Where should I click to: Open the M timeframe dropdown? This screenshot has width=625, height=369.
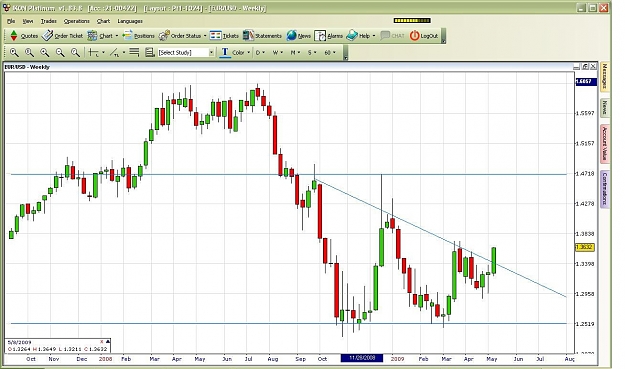tap(295, 53)
